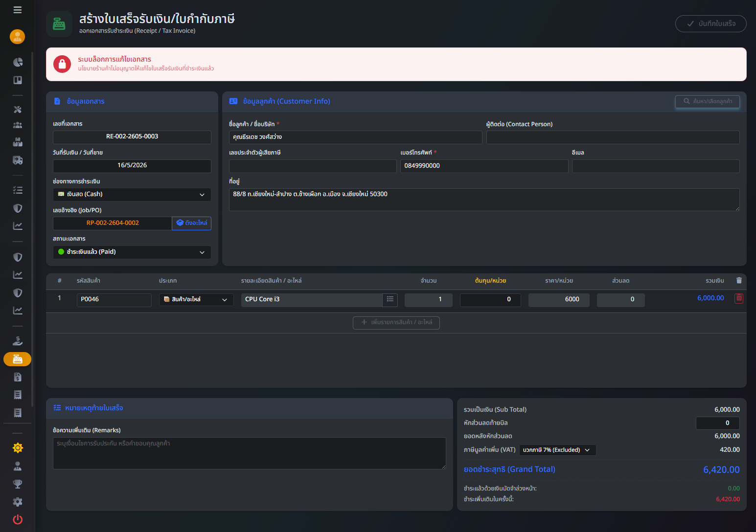
Task: Open the kanban board sidebar icon
Action: pos(18,80)
